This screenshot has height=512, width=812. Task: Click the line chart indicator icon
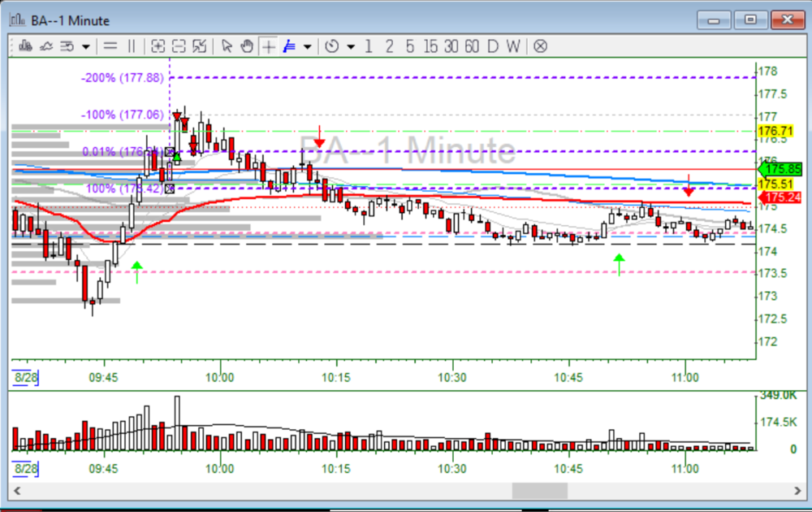coord(46,46)
